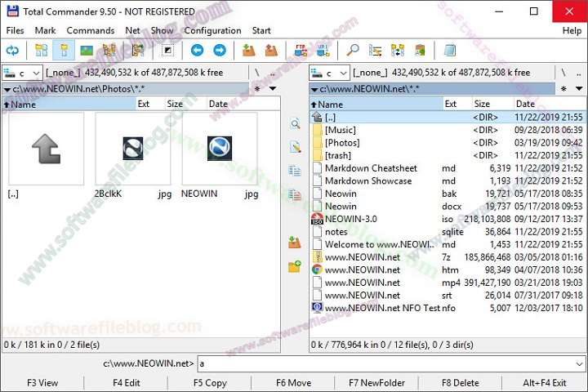Click the View file icon in middle bar

295,124
